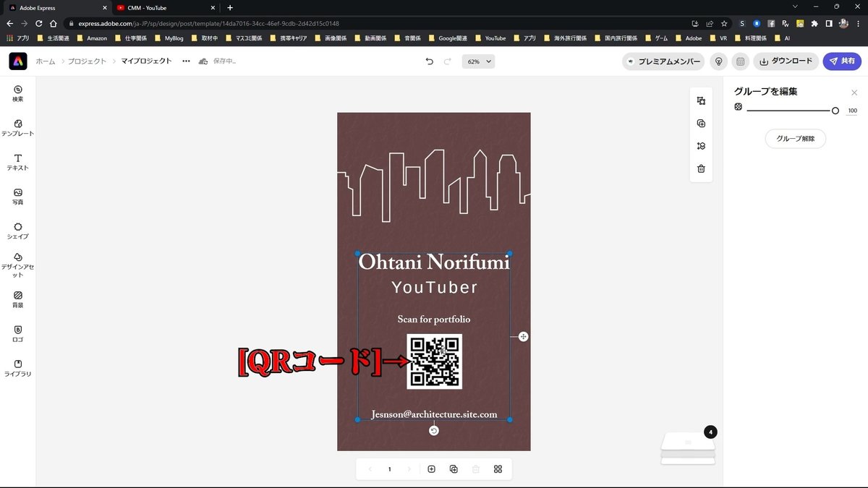
Task: Click マイプロジェクト project name
Action: (146, 61)
